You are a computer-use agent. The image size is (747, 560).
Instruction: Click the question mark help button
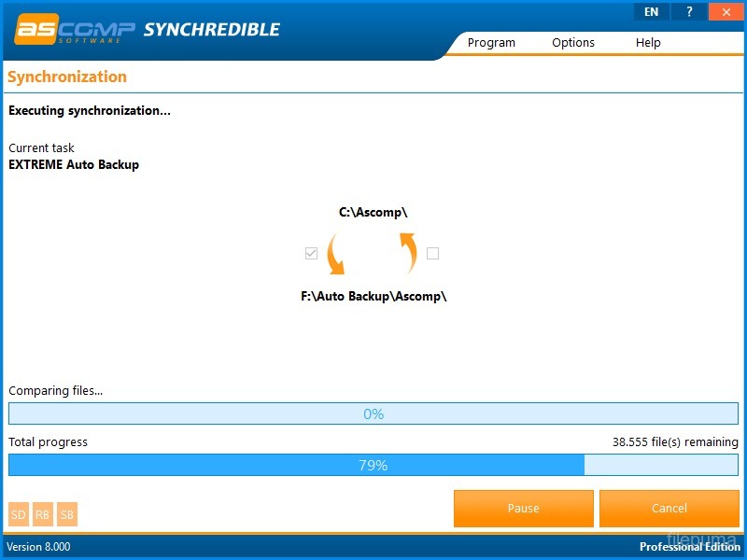click(689, 12)
